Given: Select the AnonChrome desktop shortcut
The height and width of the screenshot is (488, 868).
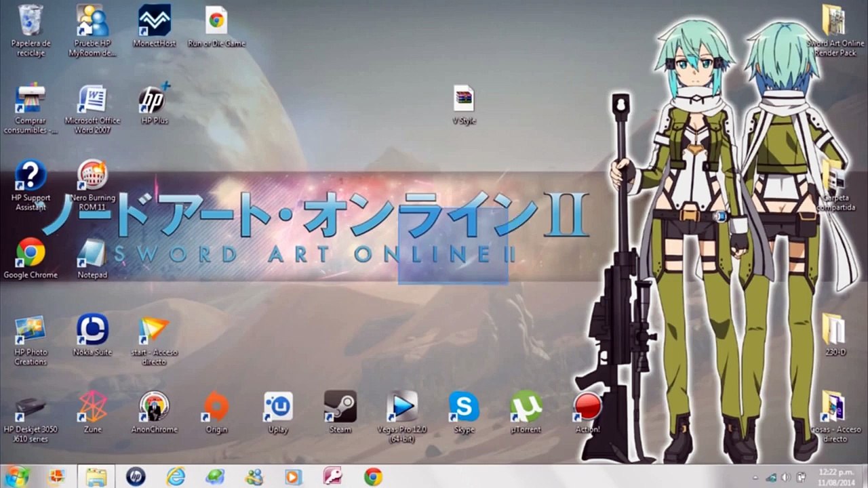Looking at the screenshot, I should (x=155, y=413).
